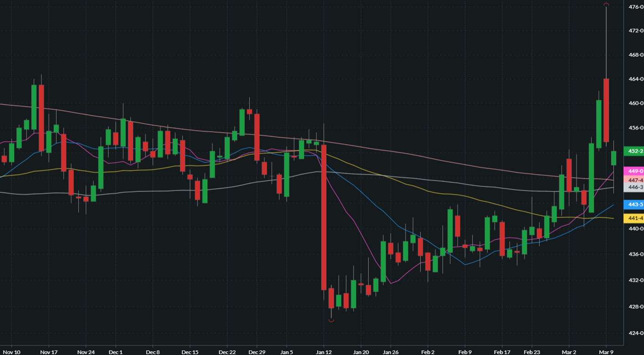Click the Jan 12 date label

324,352
